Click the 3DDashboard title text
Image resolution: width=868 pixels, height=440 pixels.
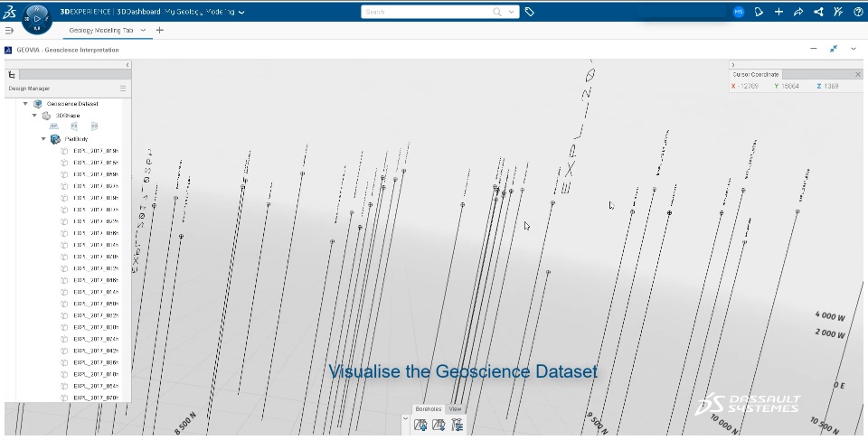pos(138,12)
